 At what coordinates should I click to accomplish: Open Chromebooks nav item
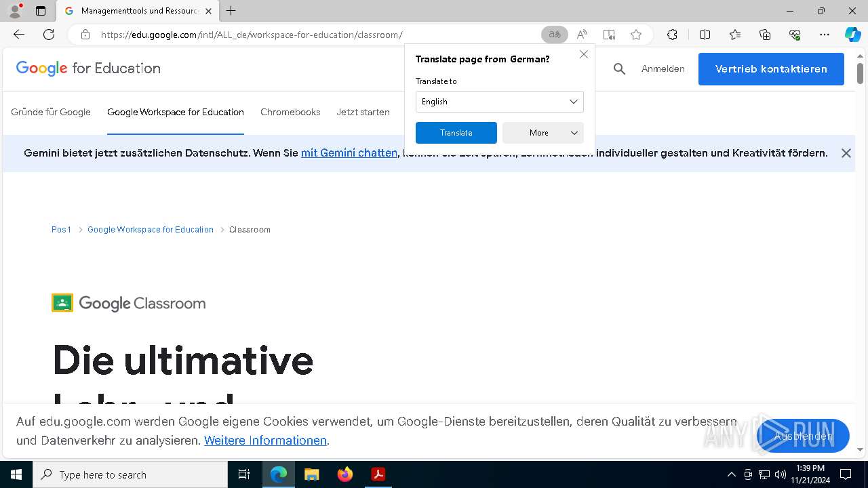(290, 112)
